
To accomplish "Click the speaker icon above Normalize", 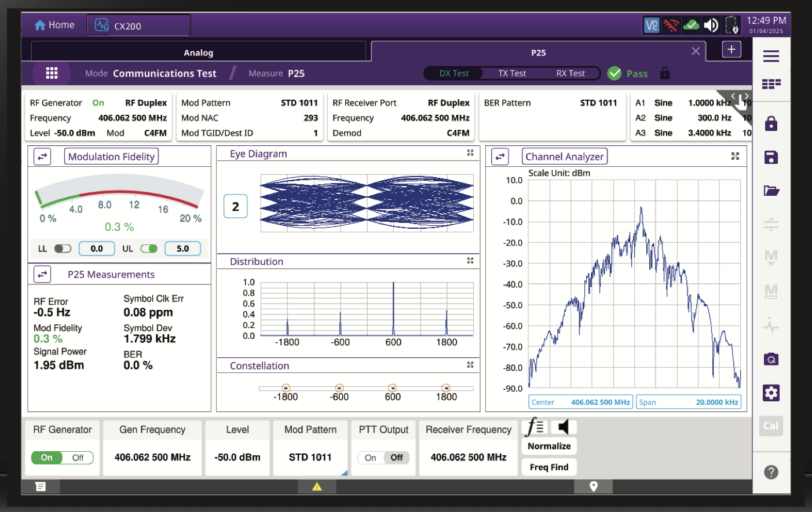I will coord(563,427).
